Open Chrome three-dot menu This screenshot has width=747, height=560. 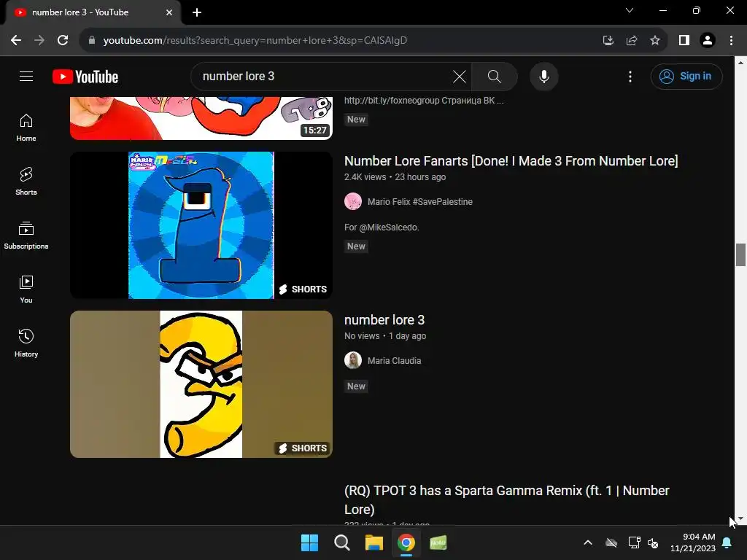click(x=731, y=40)
